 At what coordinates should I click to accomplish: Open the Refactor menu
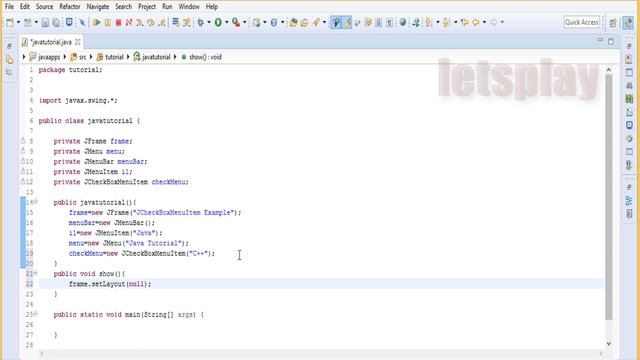[x=70, y=7]
